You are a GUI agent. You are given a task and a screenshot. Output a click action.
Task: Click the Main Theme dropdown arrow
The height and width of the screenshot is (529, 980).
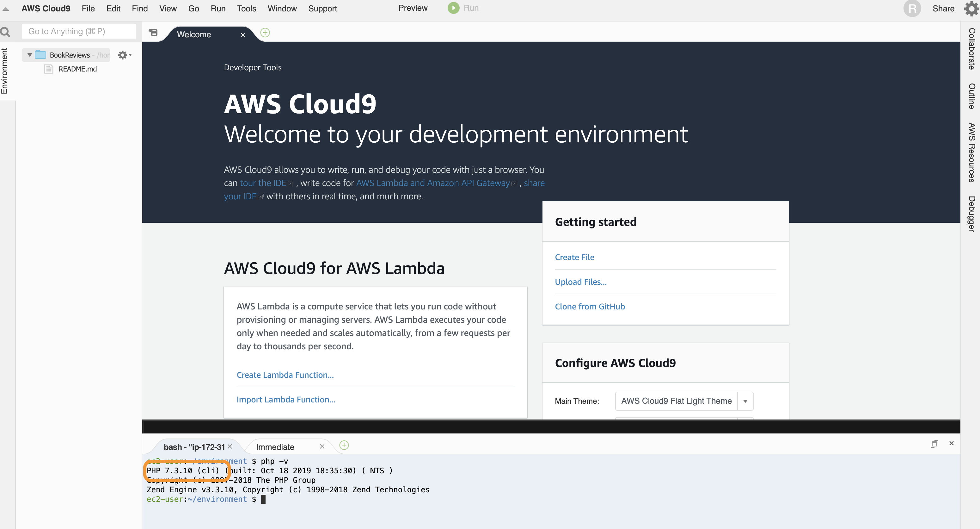(745, 401)
